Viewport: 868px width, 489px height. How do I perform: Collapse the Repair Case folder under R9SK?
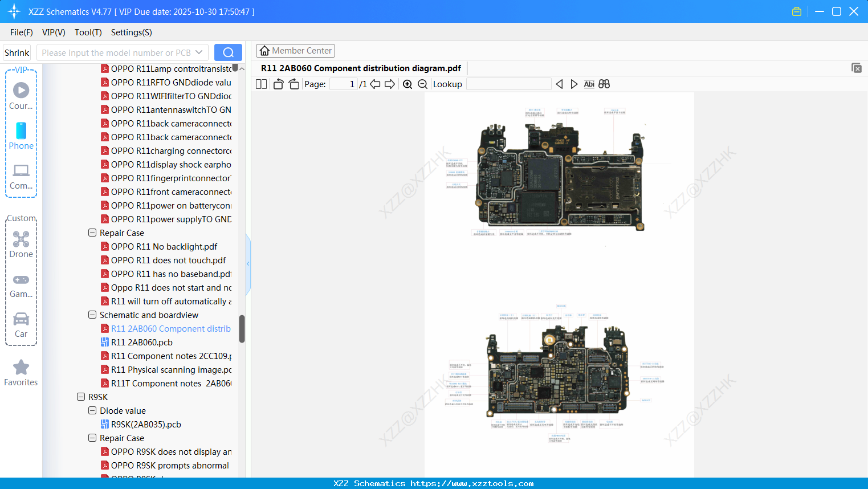point(92,438)
